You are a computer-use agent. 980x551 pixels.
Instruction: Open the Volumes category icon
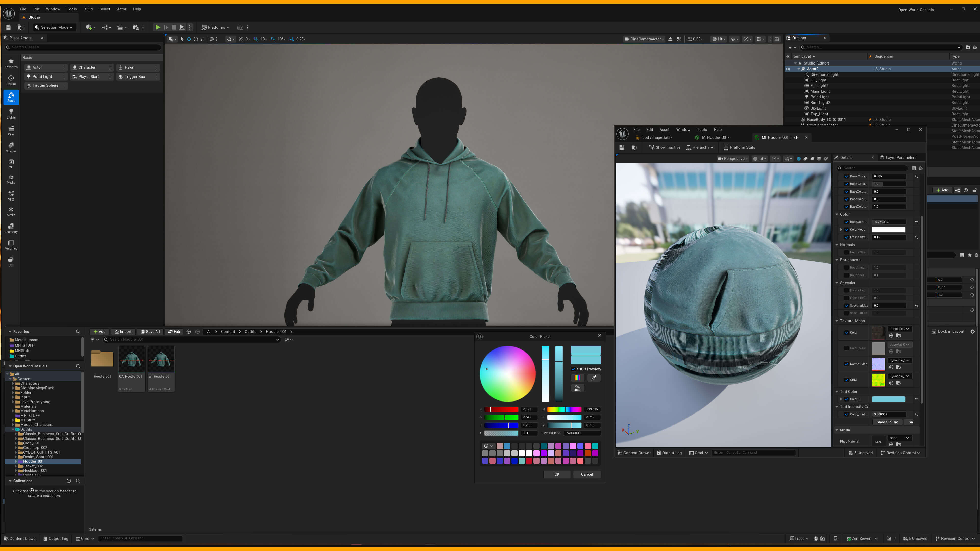[x=11, y=245]
